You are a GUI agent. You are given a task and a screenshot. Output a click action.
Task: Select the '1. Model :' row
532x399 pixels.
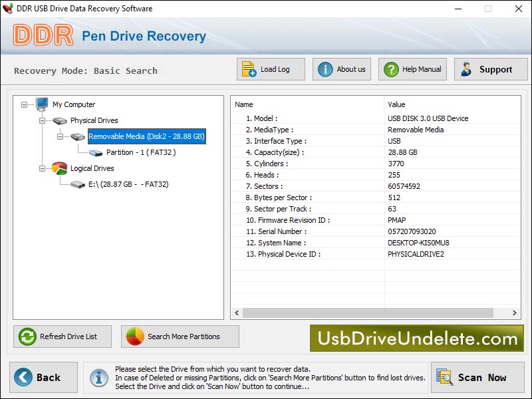click(376, 118)
